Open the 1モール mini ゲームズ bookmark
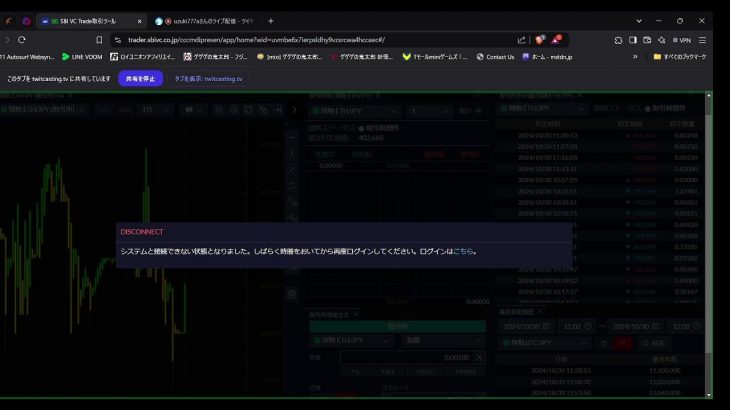The image size is (730, 410). coord(435,57)
